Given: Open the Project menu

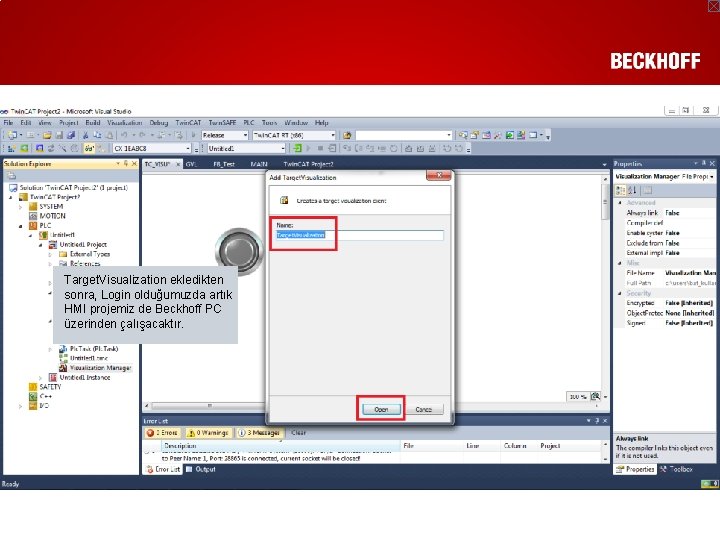Looking at the screenshot, I should (68, 123).
